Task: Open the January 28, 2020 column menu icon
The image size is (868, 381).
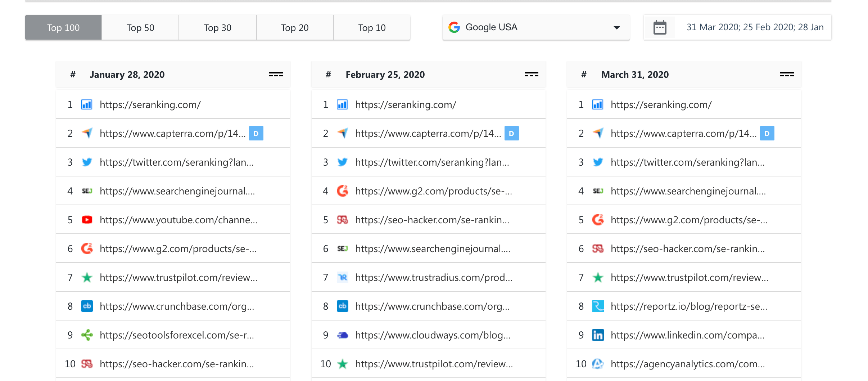Action: (x=276, y=75)
